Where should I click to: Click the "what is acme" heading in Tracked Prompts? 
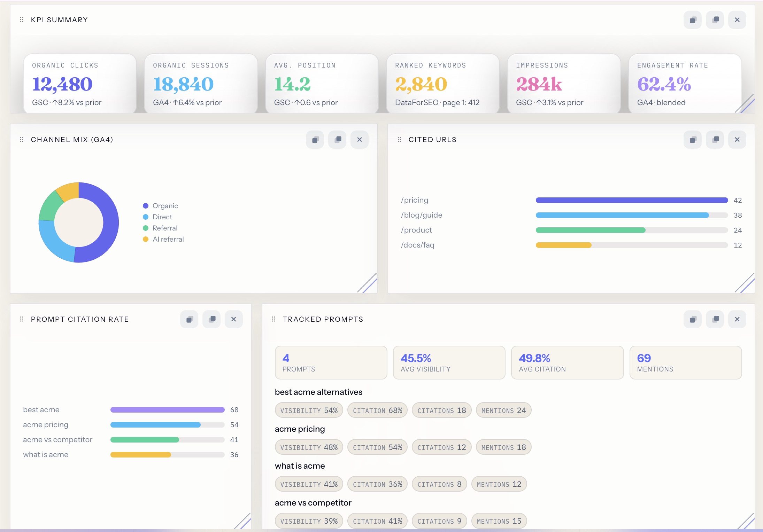point(300,466)
